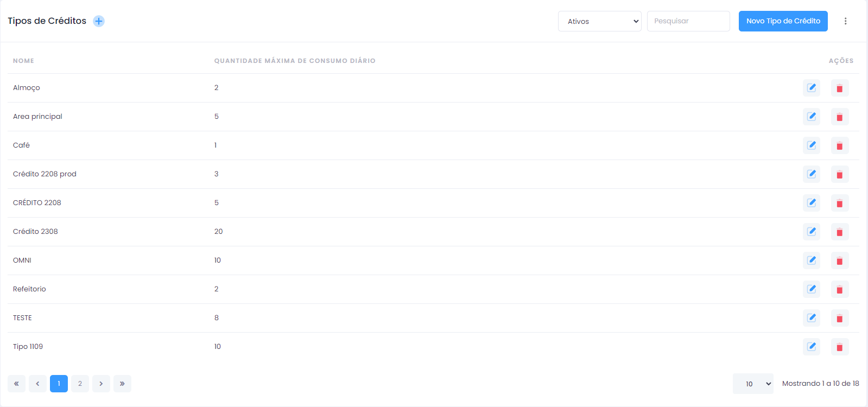Go to next page with right chevron
The image size is (868, 407).
[101, 384]
